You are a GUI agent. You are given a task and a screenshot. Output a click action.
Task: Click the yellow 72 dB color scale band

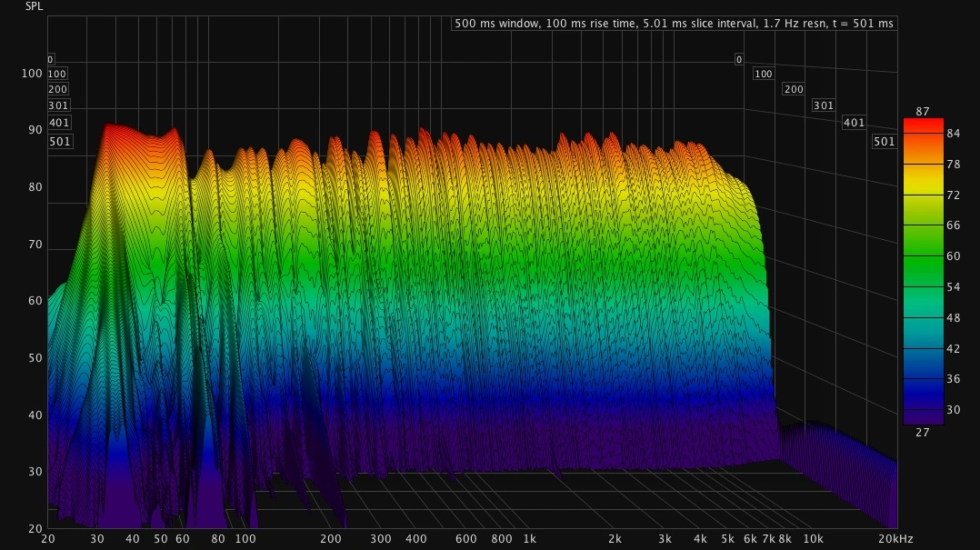pos(923,195)
